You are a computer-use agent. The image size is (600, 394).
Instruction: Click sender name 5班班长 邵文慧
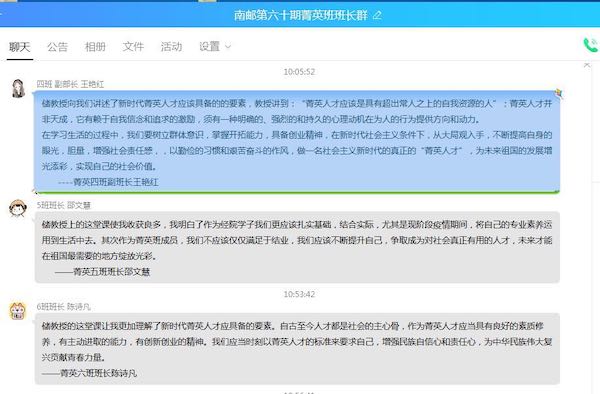pyautogui.click(x=64, y=205)
